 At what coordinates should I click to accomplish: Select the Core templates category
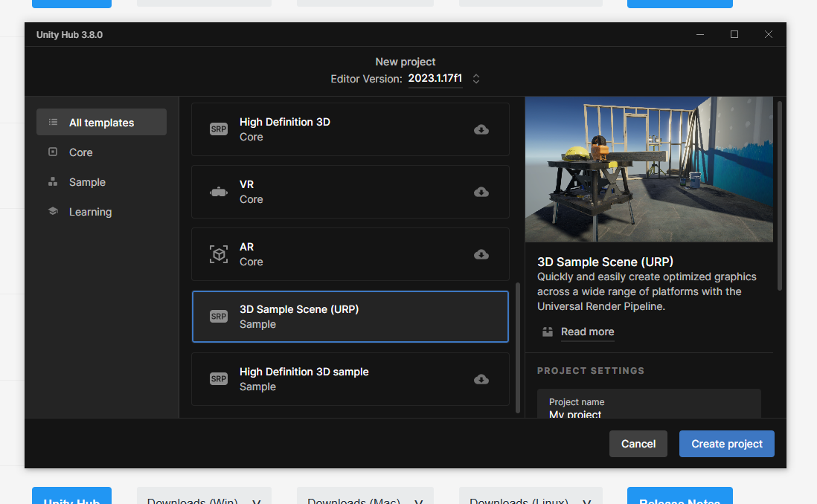point(102,152)
